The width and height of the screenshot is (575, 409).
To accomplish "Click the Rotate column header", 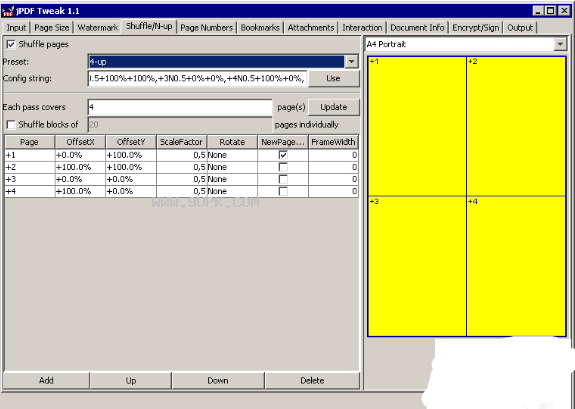I will (x=232, y=142).
